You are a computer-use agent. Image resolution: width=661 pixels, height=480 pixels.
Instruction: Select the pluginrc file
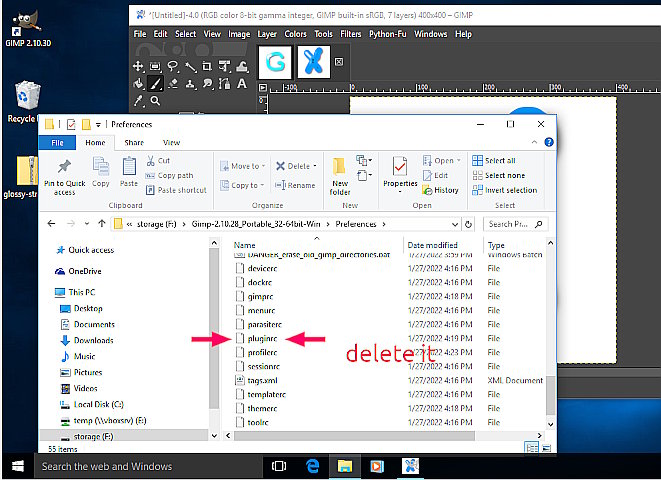[262, 339]
